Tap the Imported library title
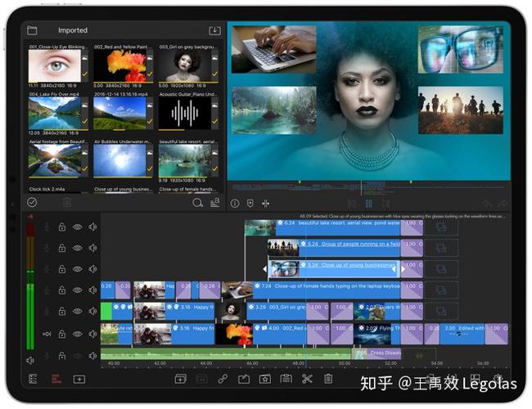Image resolution: width=532 pixels, height=409 pixels. [73, 30]
